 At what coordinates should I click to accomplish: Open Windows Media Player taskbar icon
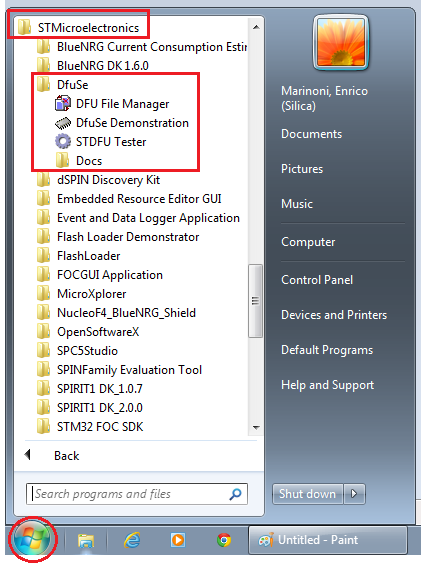[x=178, y=540]
